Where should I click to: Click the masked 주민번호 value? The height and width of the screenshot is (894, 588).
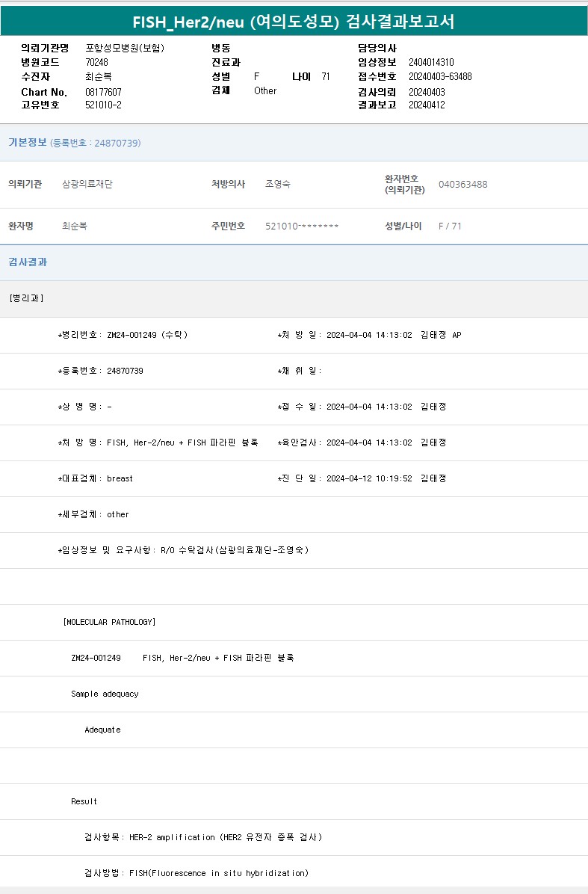click(x=302, y=226)
